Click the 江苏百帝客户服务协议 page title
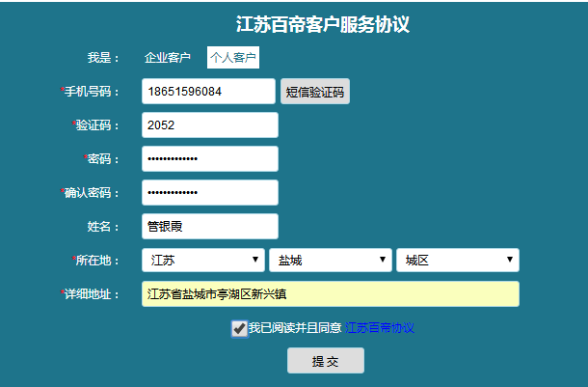588x387 pixels. click(x=323, y=24)
